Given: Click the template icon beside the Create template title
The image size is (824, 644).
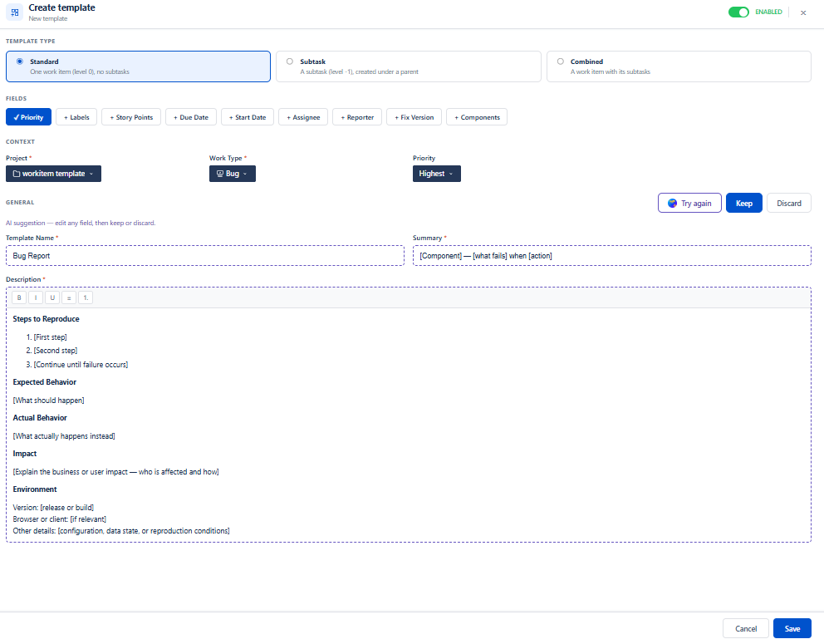Looking at the screenshot, I should 15,12.
